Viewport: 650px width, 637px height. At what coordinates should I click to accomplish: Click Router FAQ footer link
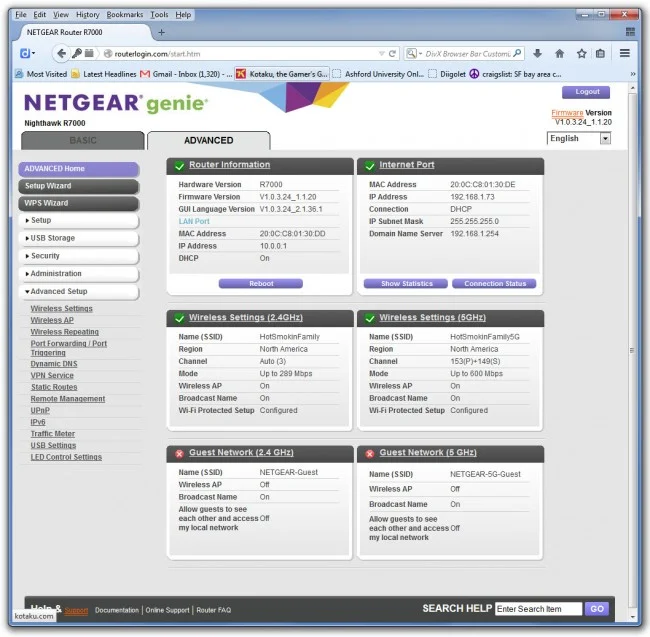pyautogui.click(x=213, y=610)
